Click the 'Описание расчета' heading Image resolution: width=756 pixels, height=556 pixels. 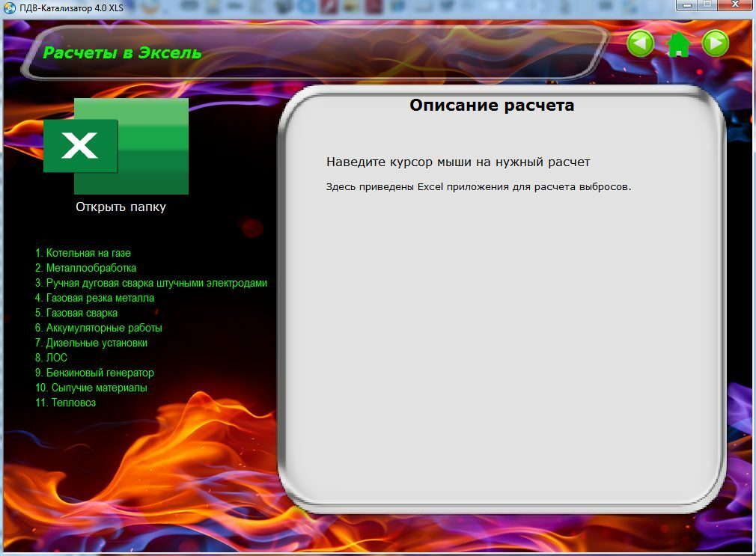pyautogui.click(x=492, y=105)
